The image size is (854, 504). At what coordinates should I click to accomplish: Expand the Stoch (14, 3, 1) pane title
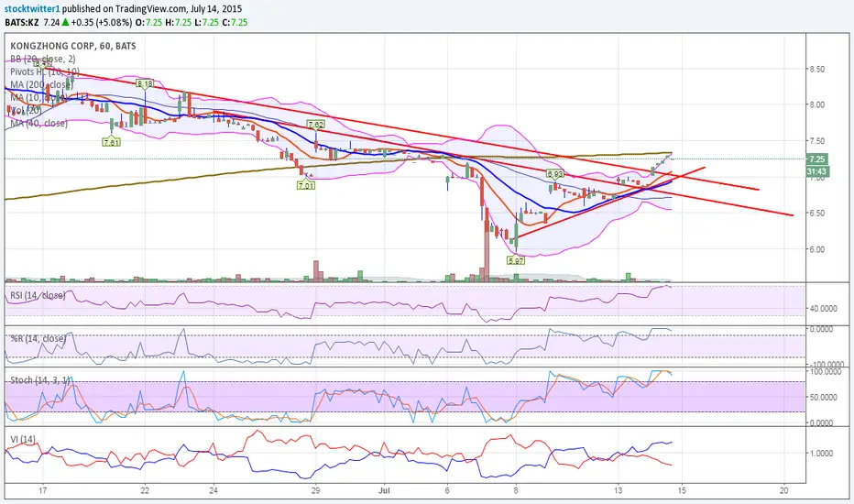coord(41,379)
